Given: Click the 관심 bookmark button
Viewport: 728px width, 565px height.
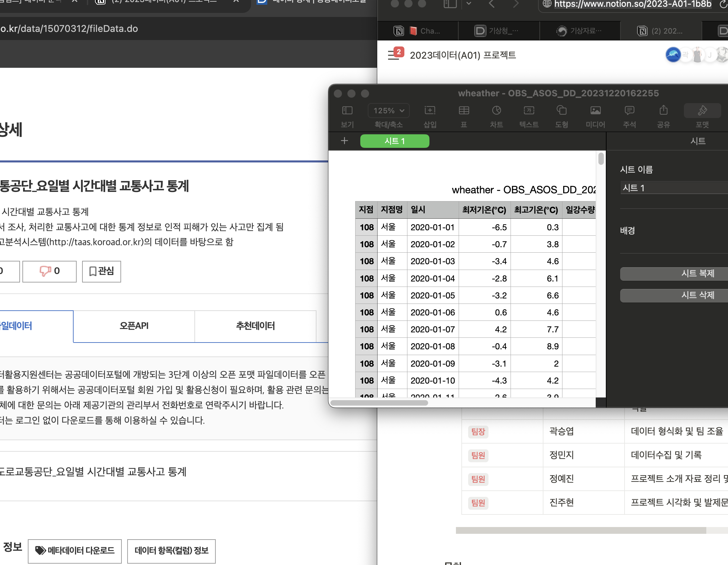Looking at the screenshot, I should pyautogui.click(x=101, y=271).
